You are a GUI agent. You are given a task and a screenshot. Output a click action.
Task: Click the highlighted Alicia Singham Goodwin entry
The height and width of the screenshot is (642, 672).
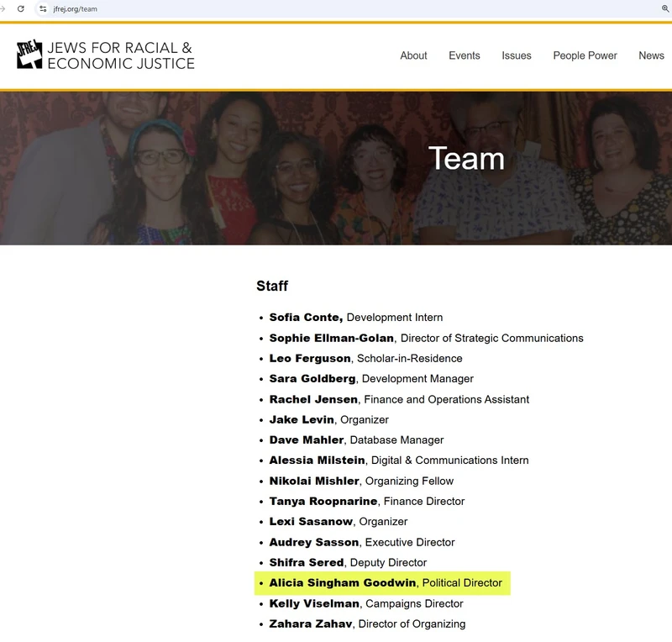pos(385,583)
